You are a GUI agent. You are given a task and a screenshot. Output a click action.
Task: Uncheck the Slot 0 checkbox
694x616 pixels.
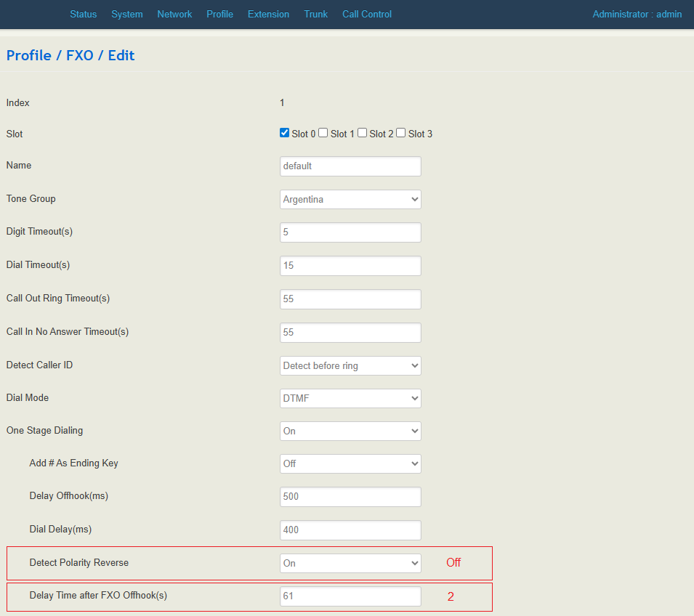[x=285, y=133]
